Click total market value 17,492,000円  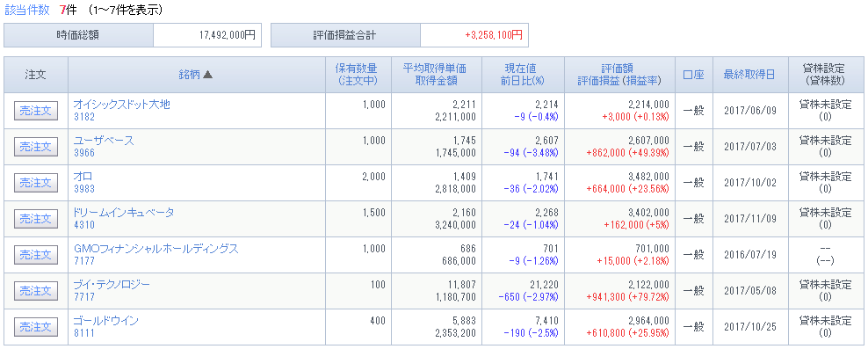[x=227, y=35]
